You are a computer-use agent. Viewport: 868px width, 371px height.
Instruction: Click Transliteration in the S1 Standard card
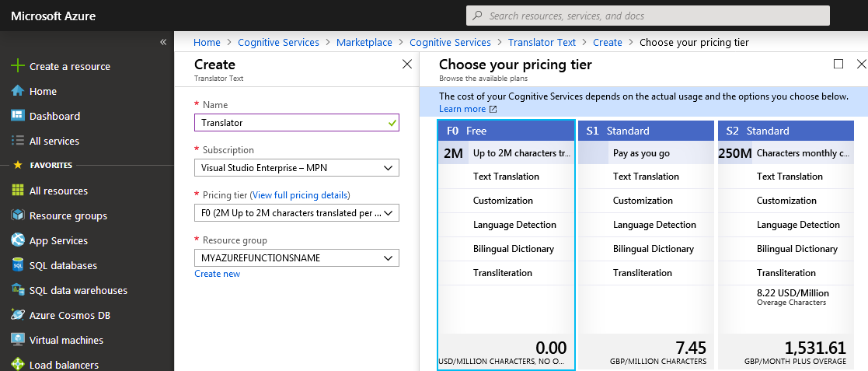[x=643, y=273]
